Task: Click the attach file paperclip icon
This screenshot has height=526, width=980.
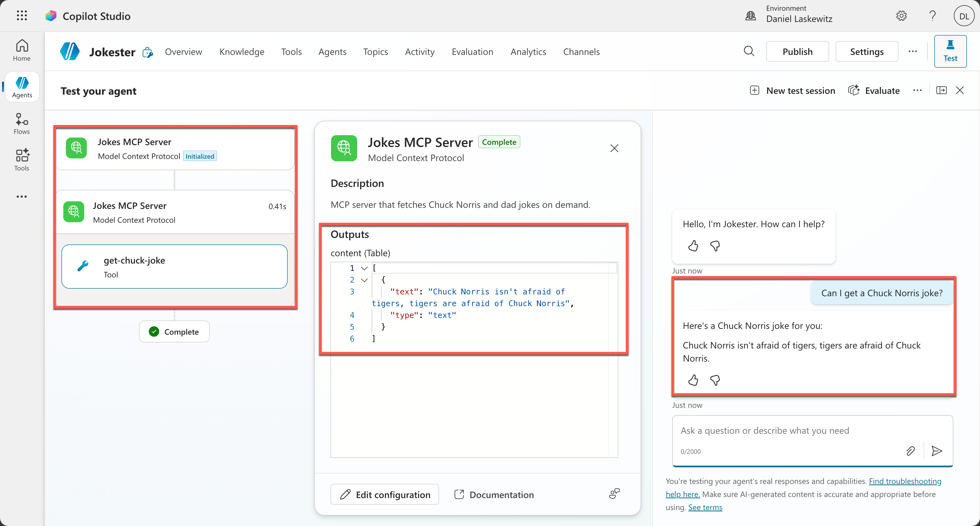Action: click(910, 451)
